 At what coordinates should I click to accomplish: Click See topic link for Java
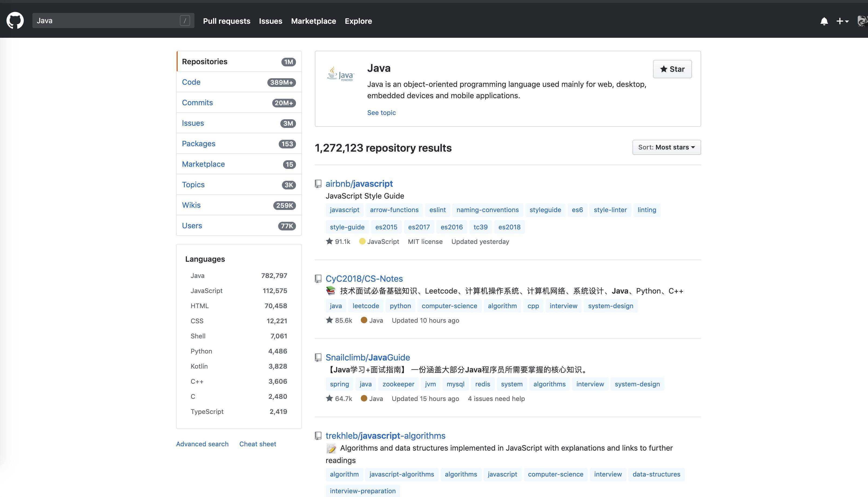pos(382,112)
